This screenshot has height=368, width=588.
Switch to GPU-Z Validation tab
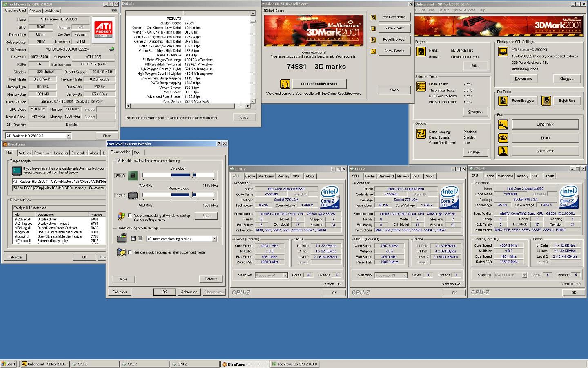52,11
